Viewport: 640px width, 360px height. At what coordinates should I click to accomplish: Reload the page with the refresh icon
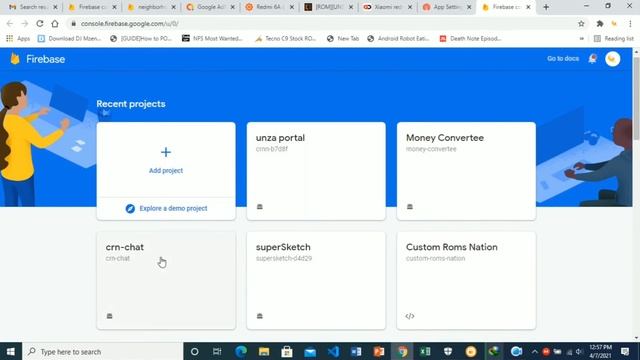click(40, 24)
